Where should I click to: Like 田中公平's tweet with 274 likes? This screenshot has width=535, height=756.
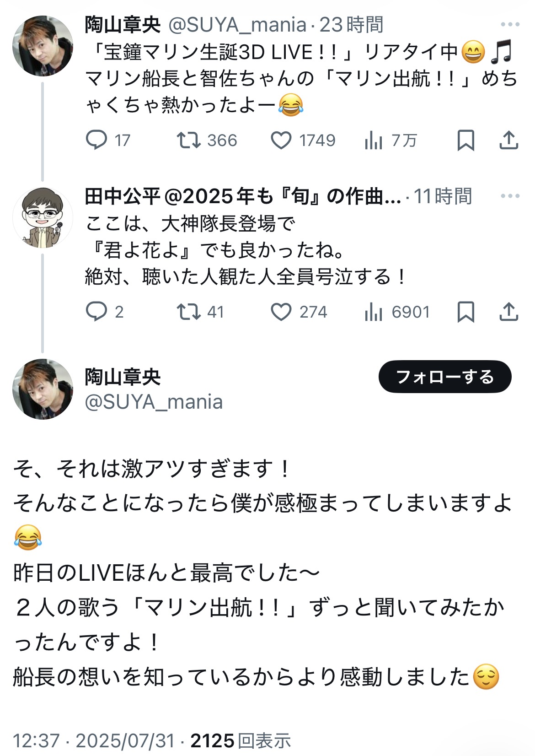281,312
